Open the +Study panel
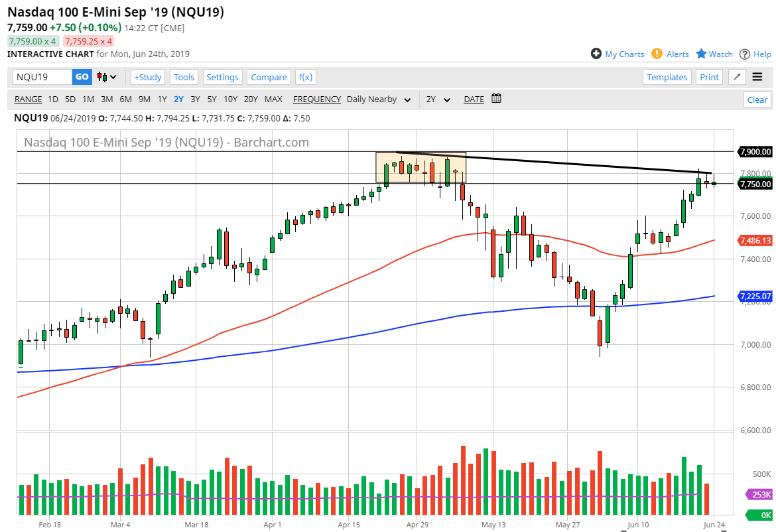Image resolution: width=776 pixels, height=532 pixels. [x=147, y=76]
